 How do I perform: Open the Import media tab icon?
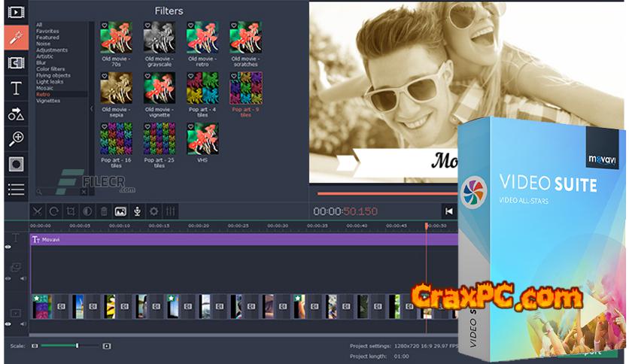point(16,12)
